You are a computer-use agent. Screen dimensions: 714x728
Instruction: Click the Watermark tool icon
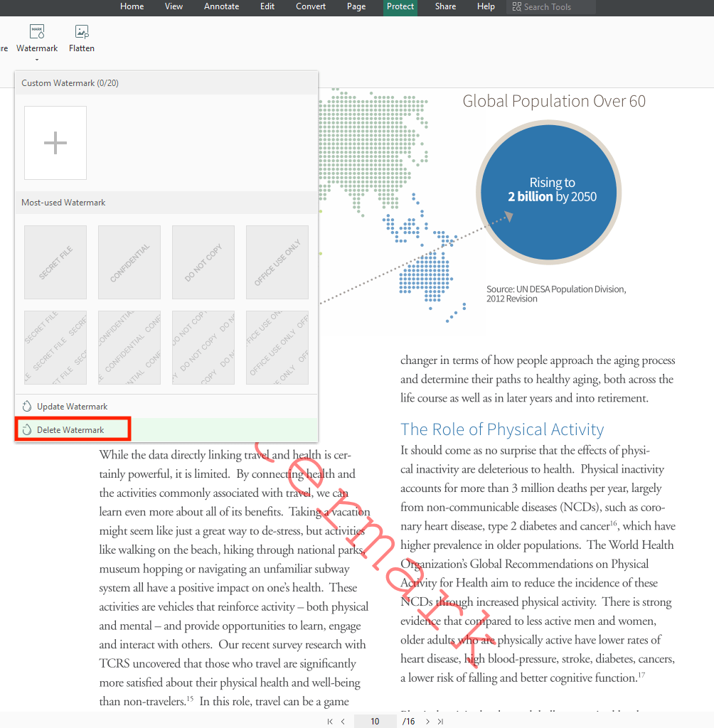pyautogui.click(x=37, y=31)
